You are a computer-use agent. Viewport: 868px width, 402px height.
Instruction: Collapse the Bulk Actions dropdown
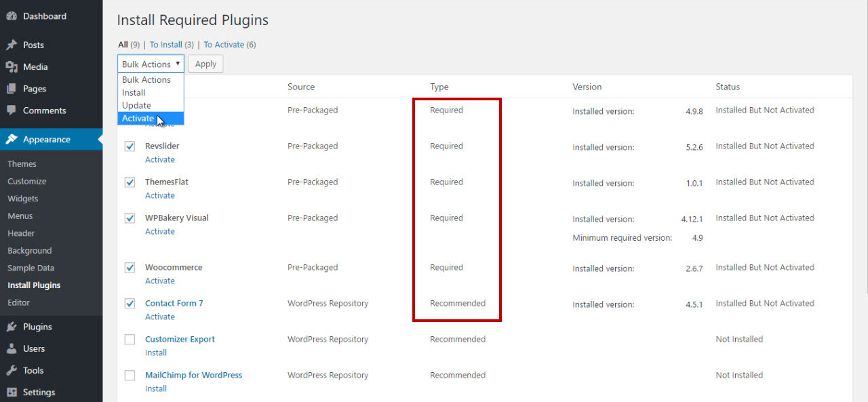point(151,64)
